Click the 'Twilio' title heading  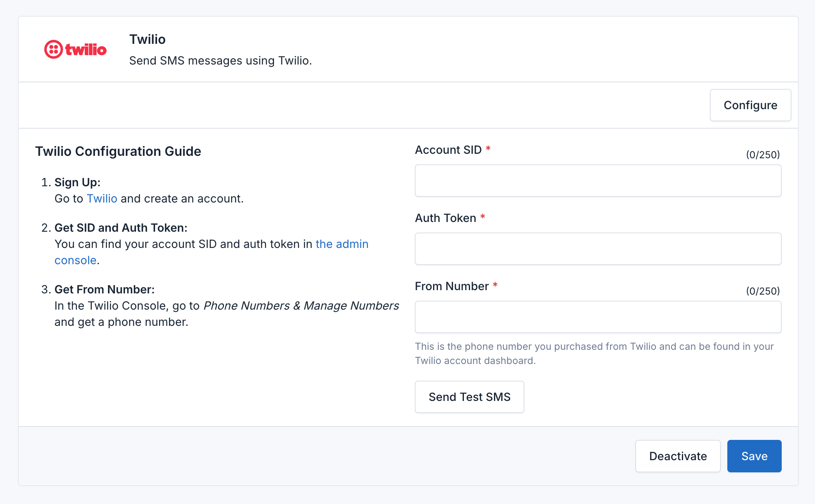(147, 39)
